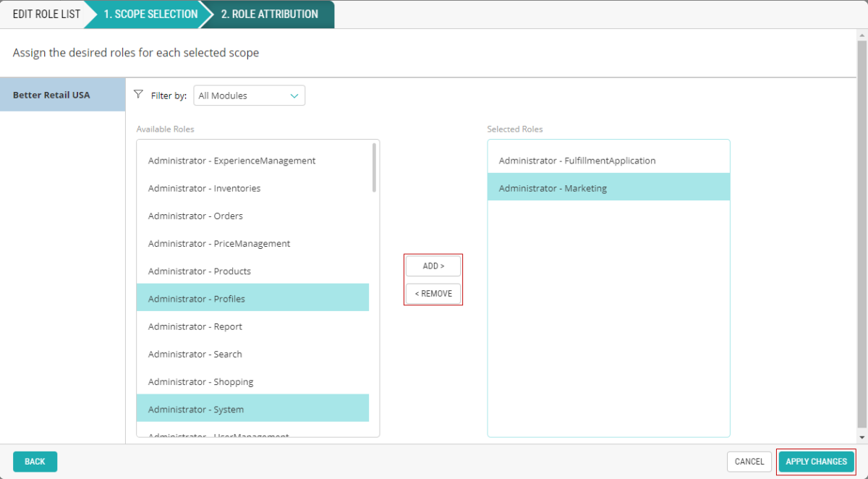
Task: Go back with the BACK button
Action: [x=35, y=462]
